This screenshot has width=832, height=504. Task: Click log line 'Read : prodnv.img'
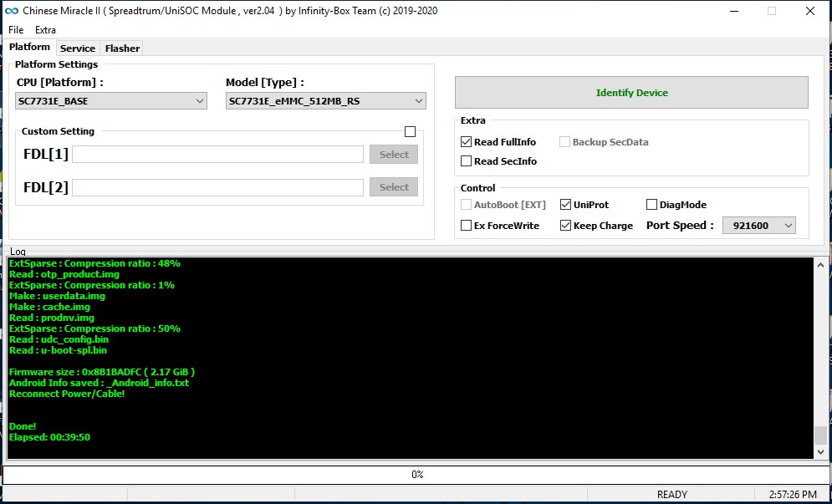click(52, 318)
